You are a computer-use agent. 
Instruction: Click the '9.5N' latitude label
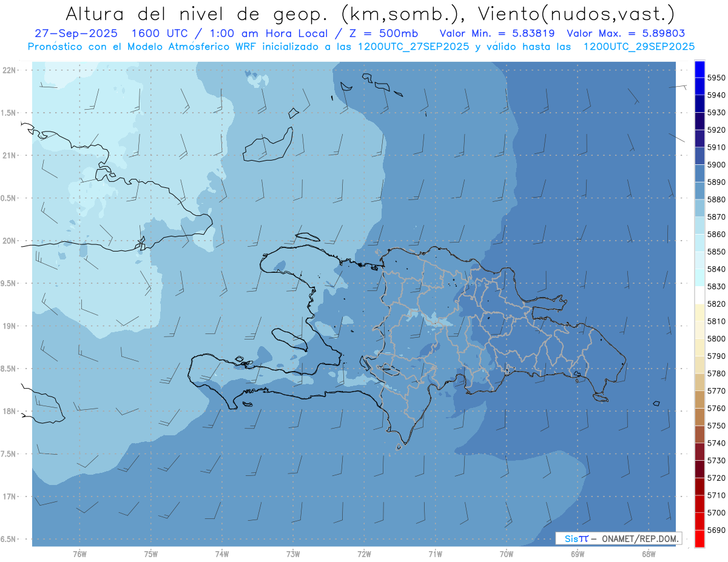click(8, 283)
